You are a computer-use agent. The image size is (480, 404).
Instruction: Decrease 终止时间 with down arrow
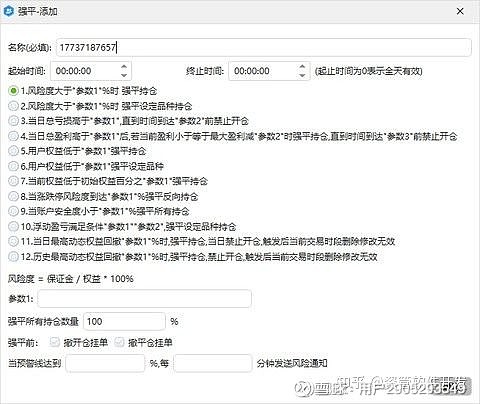point(302,75)
